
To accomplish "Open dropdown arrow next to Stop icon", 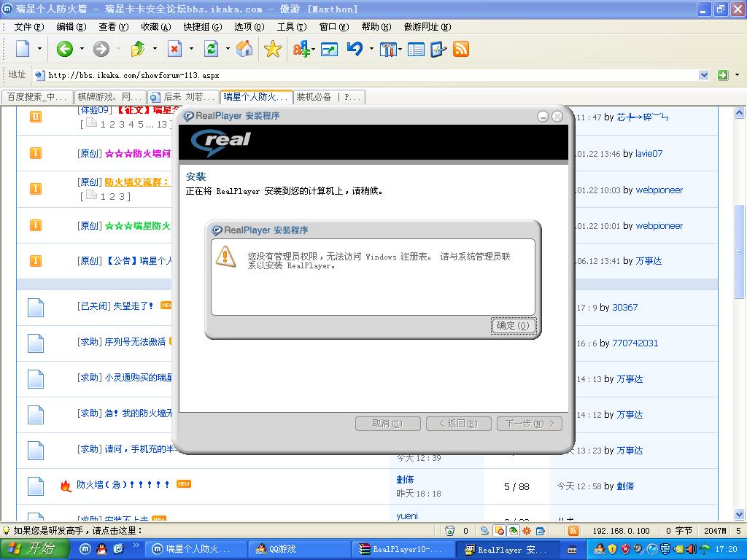I will pyautogui.click(x=192, y=49).
